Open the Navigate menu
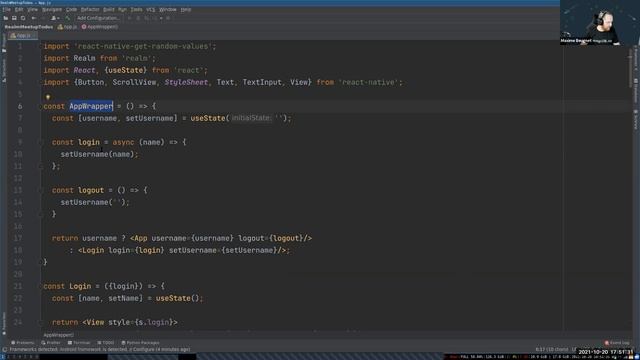The image size is (640, 360). [x=52, y=9]
